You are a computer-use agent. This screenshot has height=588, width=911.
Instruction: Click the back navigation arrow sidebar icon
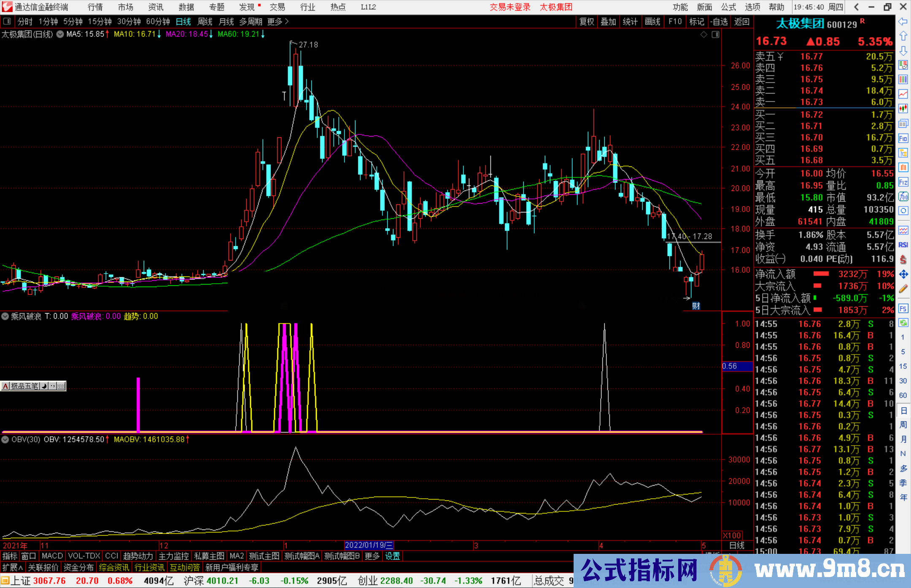[903, 22]
